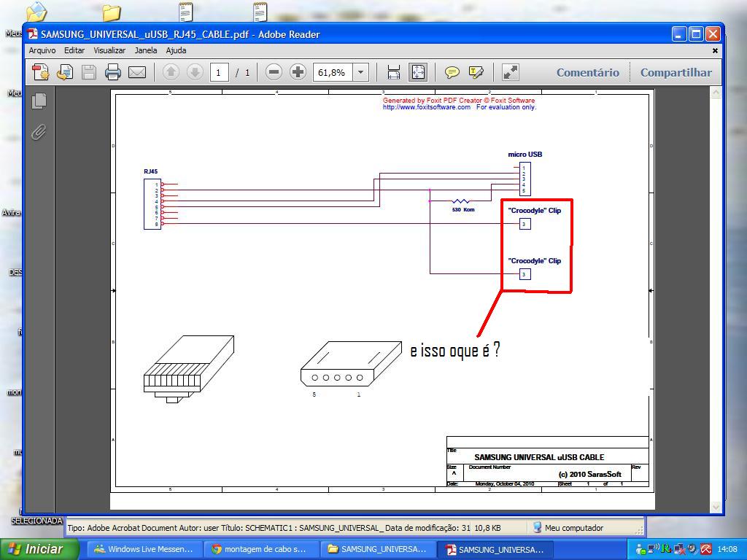Zoom out with the minus button
Image resolution: width=747 pixels, height=560 pixels.
pyautogui.click(x=274, y=72)
